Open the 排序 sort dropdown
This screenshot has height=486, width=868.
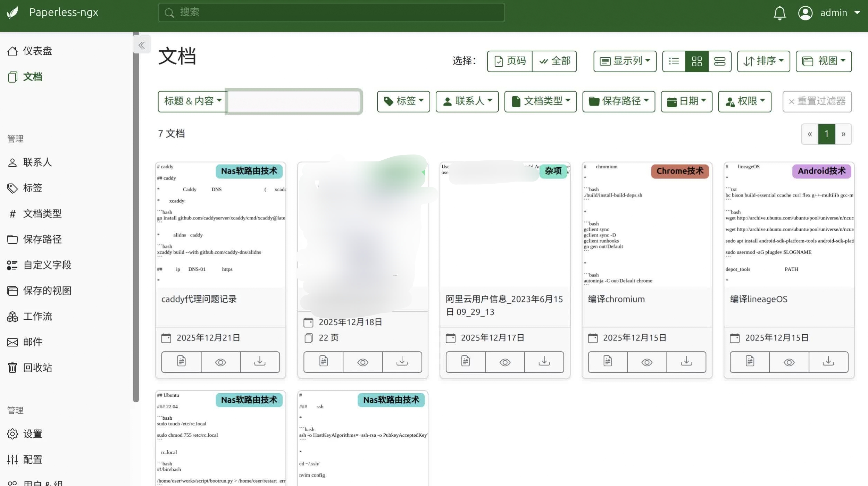point(763,61)
